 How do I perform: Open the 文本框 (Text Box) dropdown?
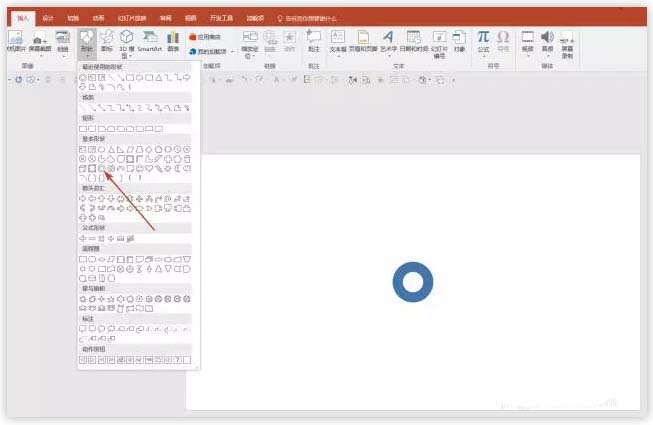coord(338,43)
